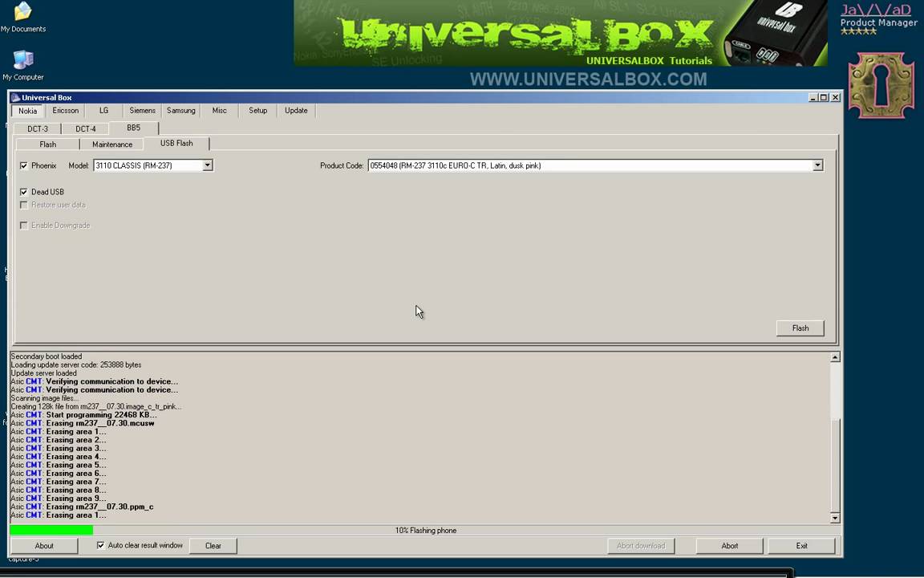Viewport: 924px width, 578px height.
Task: Toggle the Enable Downgrade checkbox
Action: point(23,226)
